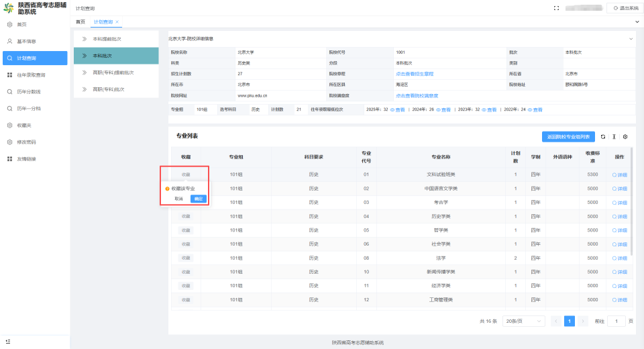Click the 前往 page number input field
Viewport: 644px width, 349px height.
(x=616, y=321)
